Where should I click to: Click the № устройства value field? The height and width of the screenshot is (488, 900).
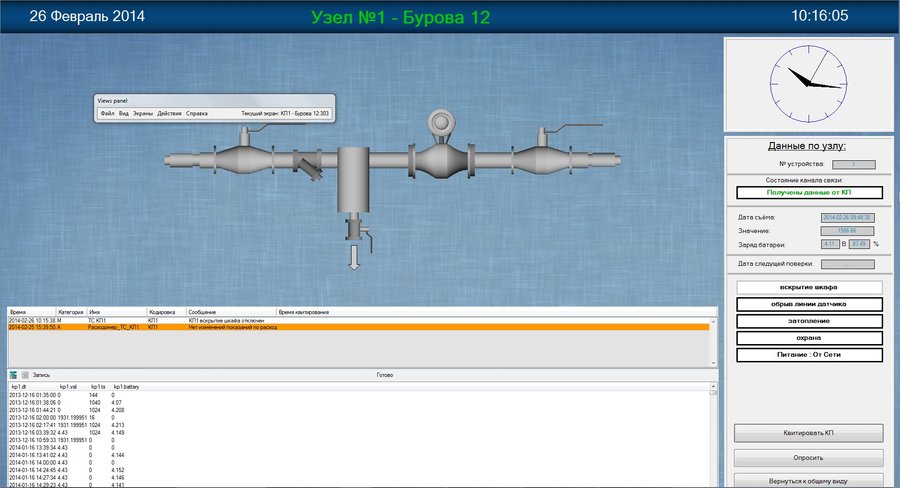point(852,164)
